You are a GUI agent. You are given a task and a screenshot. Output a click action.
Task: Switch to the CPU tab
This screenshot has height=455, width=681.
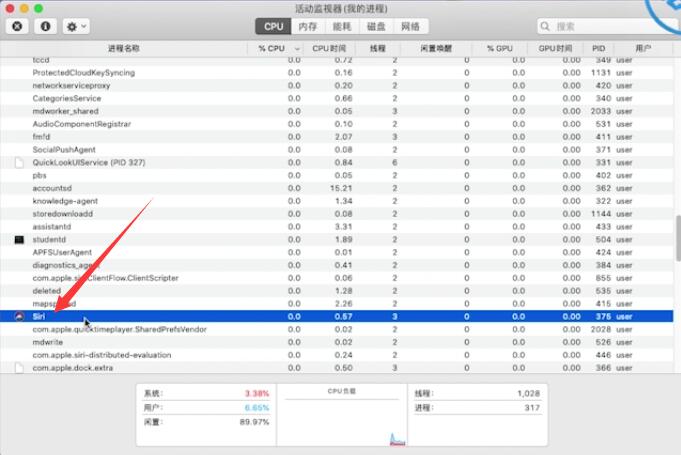[274, 26]
